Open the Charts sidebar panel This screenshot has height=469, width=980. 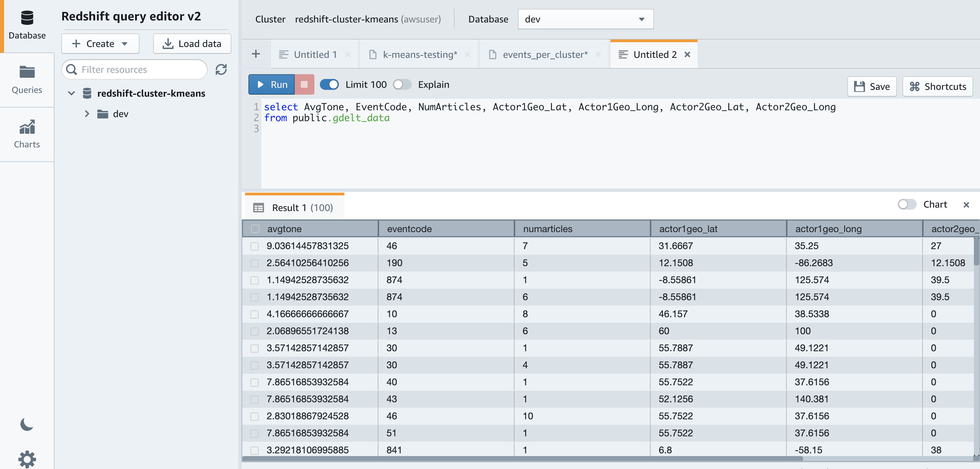tap(27, 134)
